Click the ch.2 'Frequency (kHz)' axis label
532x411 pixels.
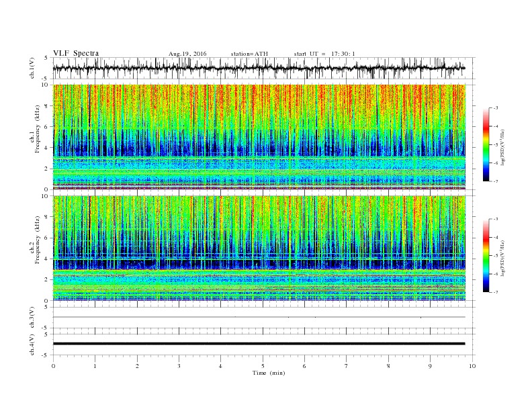pos(37,240)
